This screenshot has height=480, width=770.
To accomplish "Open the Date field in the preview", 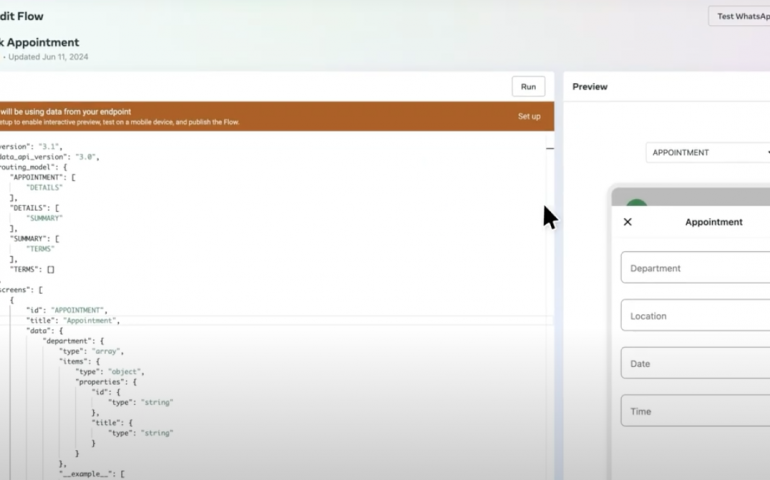I will [696, 364].
